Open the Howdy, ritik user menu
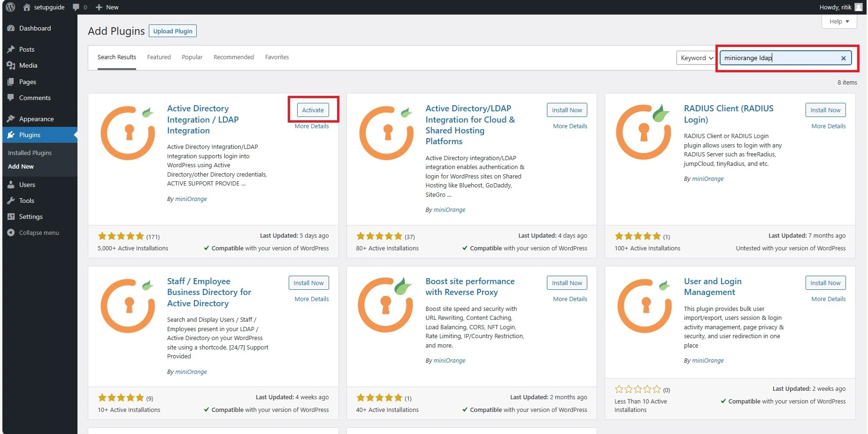Screen dimensions: 868x434 point(841,7)
